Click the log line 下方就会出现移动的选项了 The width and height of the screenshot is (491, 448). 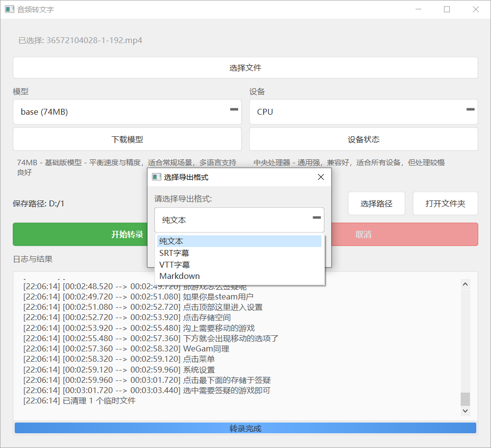coord(150,338)
